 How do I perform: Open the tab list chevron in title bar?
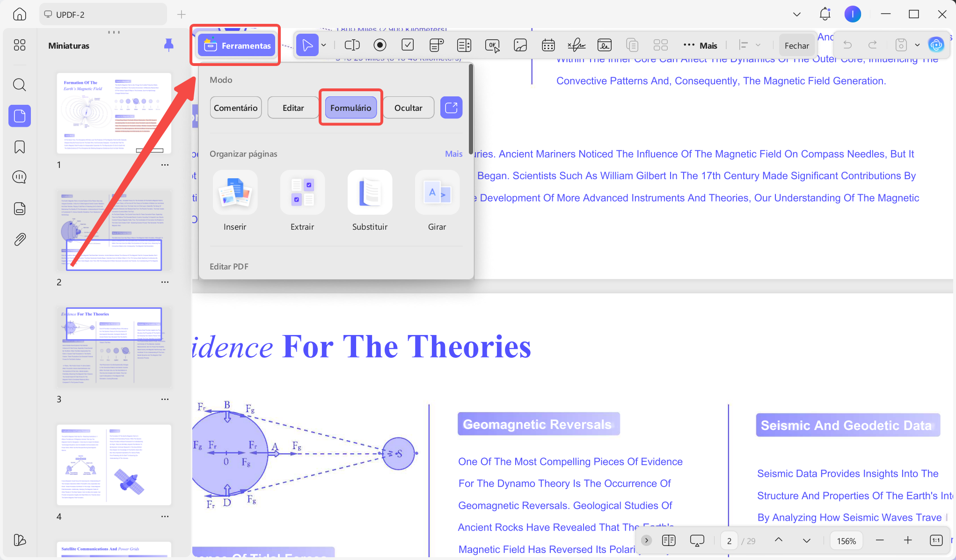(x=797, y=15)
